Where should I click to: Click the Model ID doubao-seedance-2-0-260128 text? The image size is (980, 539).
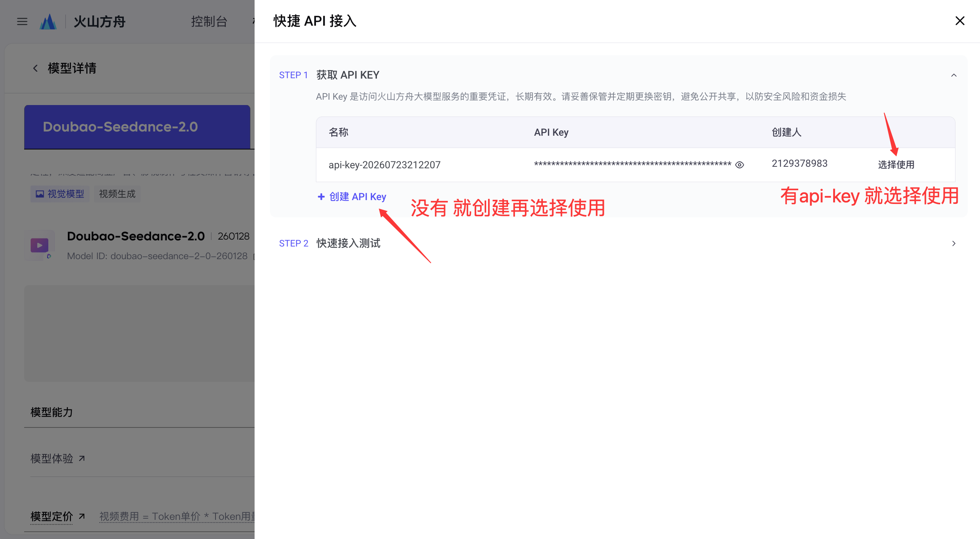157,256
